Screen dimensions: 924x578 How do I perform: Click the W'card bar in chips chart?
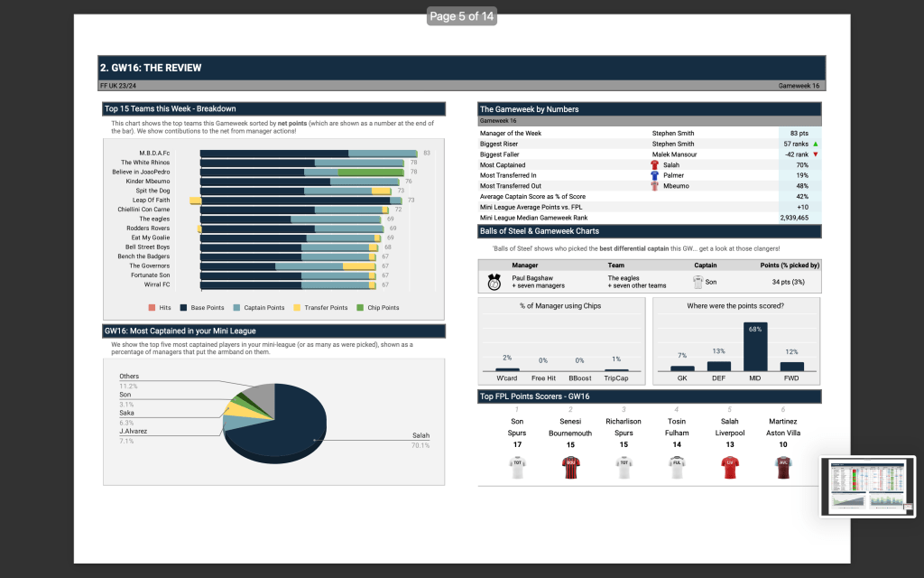pyautogui.click(x=507, y=369)
